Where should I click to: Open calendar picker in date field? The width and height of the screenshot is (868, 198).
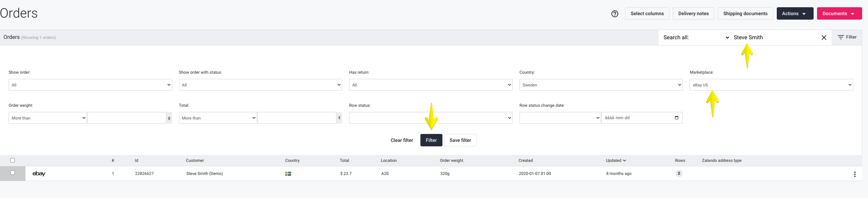point(677,118)
